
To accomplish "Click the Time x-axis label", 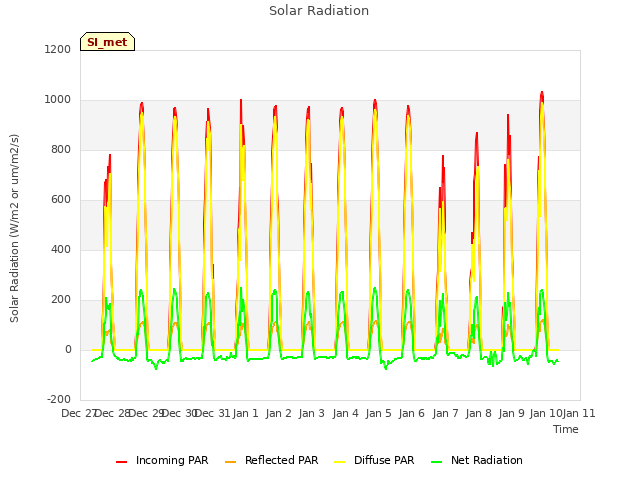I will (x=566, y=429).
